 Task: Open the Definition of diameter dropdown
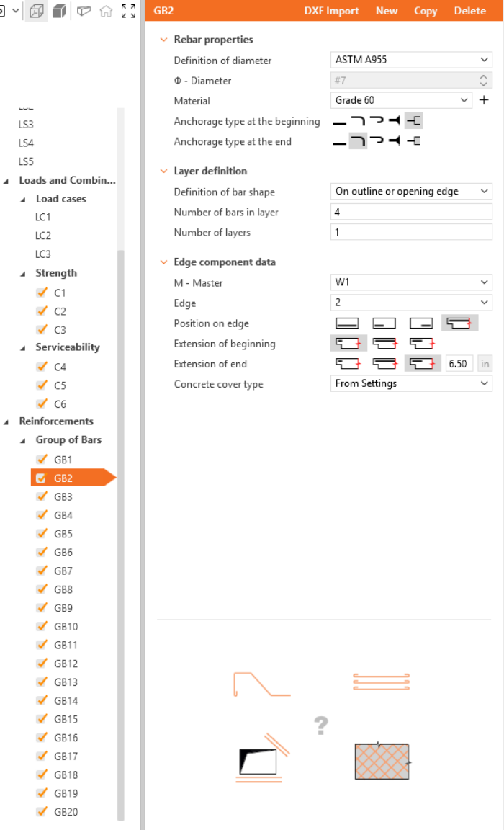(x=411, y=60)
